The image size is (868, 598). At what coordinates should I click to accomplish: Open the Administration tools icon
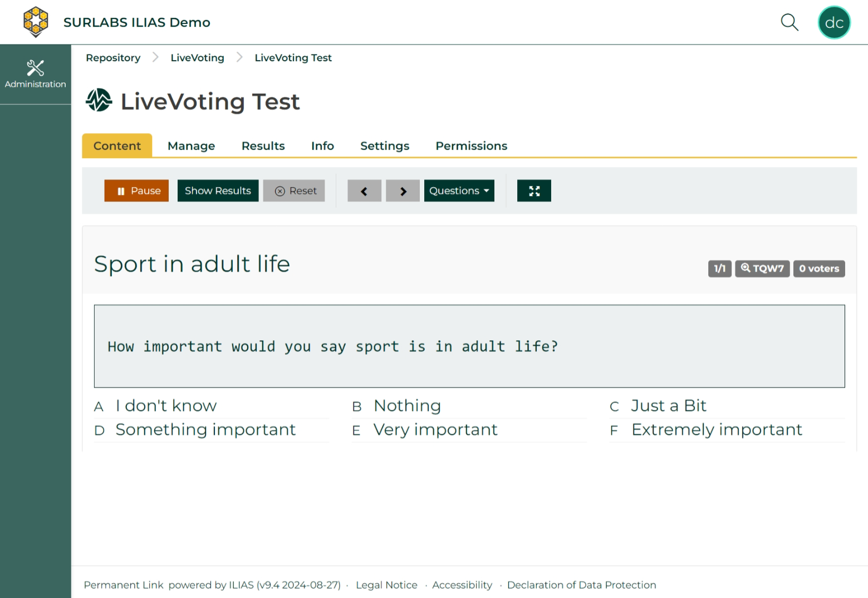point(36,74)
